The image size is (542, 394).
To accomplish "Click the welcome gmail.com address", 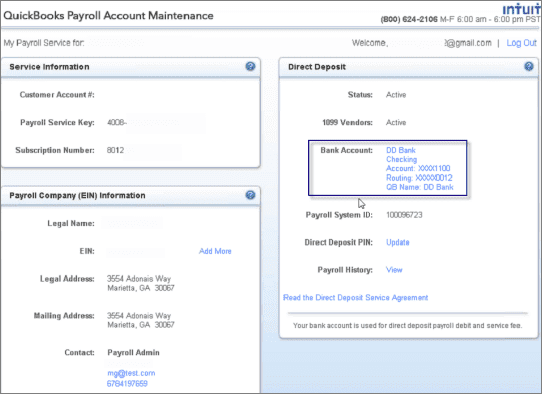I will click(468, 43).
